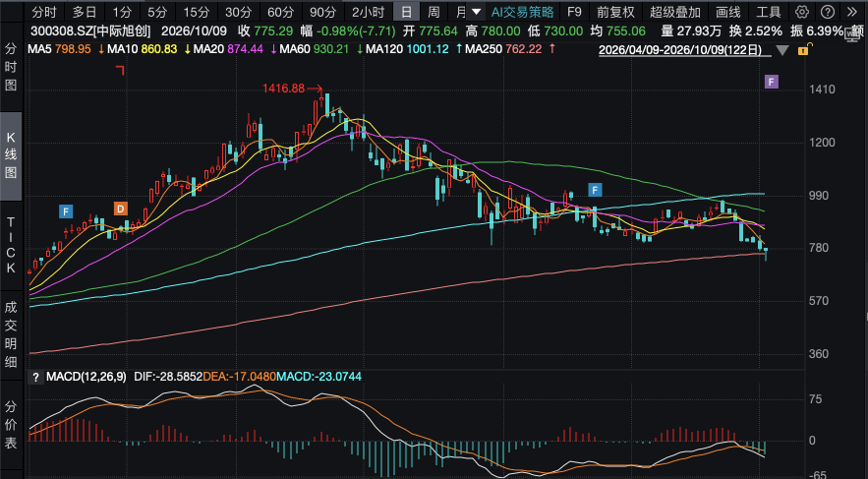Open the help question mark icon
The width and height of the screenshot is (868, 479).
tap(827, 12)
